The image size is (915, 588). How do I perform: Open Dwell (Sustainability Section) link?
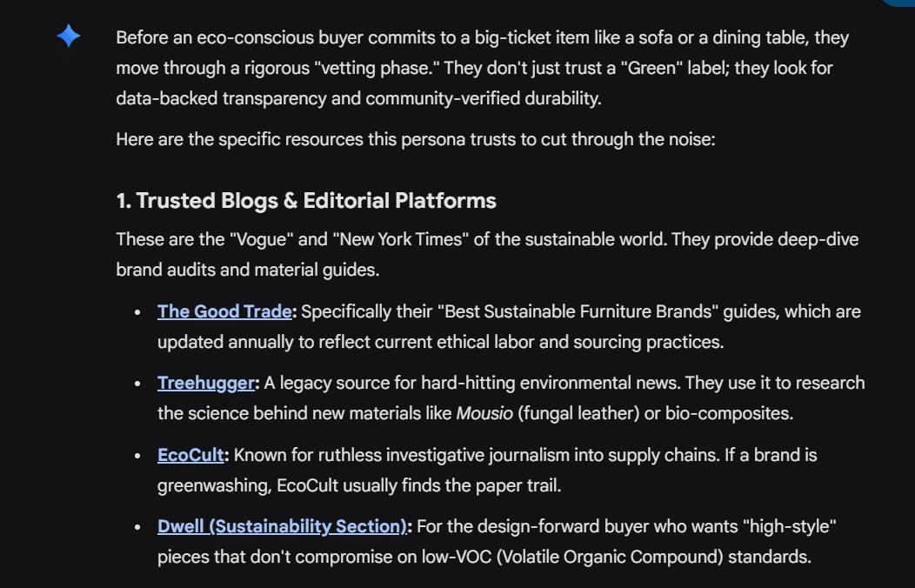282,526
